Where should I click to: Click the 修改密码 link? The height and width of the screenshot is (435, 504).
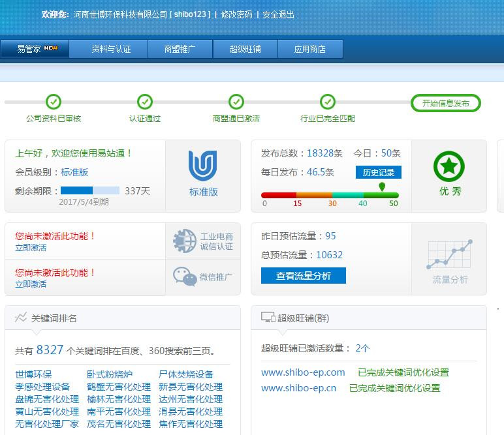pyautogui.click(x=236, y=14)
